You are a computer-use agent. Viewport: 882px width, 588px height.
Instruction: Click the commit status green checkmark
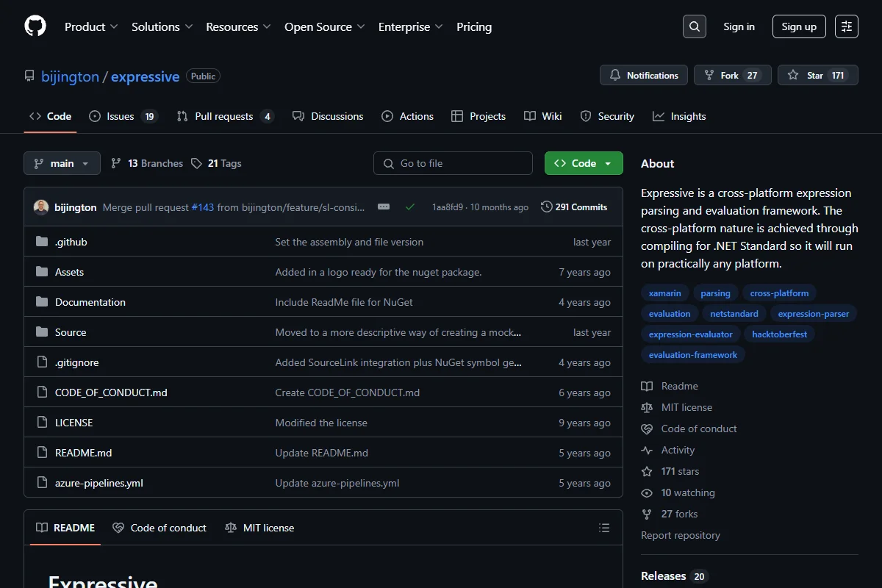tap(410, 207)
